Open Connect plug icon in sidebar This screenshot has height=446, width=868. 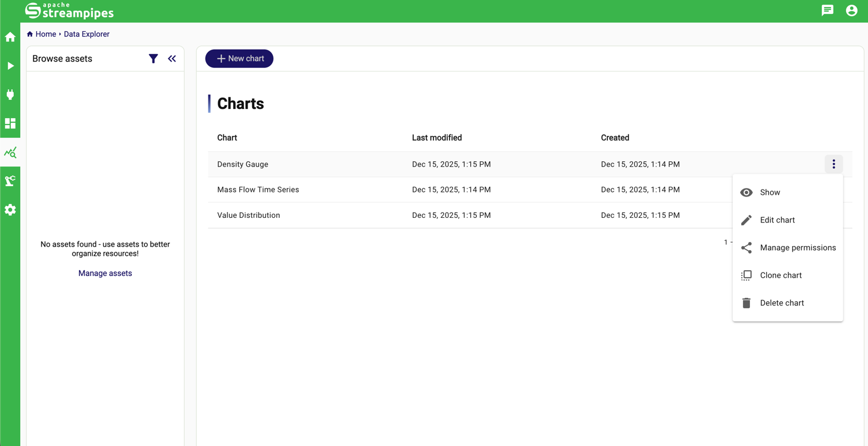pyautogui.click(x=10, y=95)
